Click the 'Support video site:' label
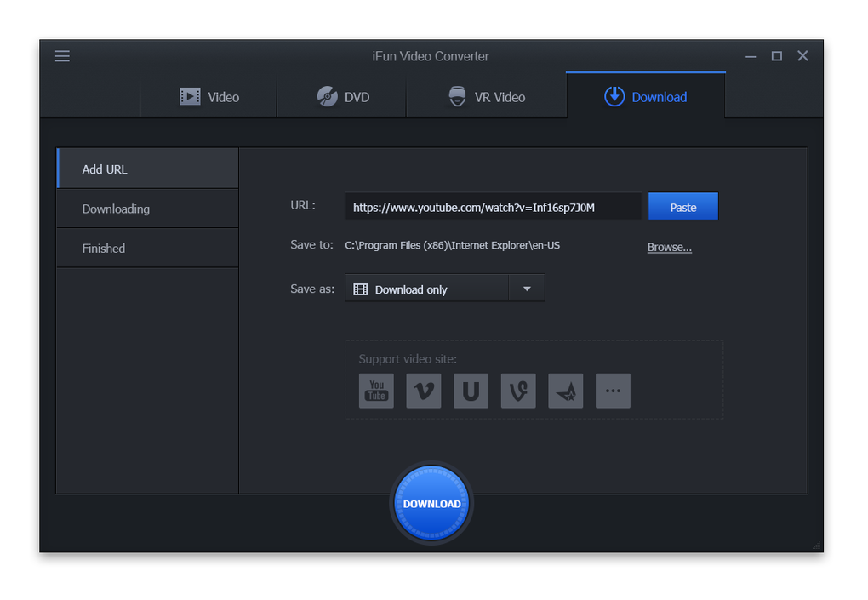The height and width of the screenshot is (600, 868). [x=408, y=358]
